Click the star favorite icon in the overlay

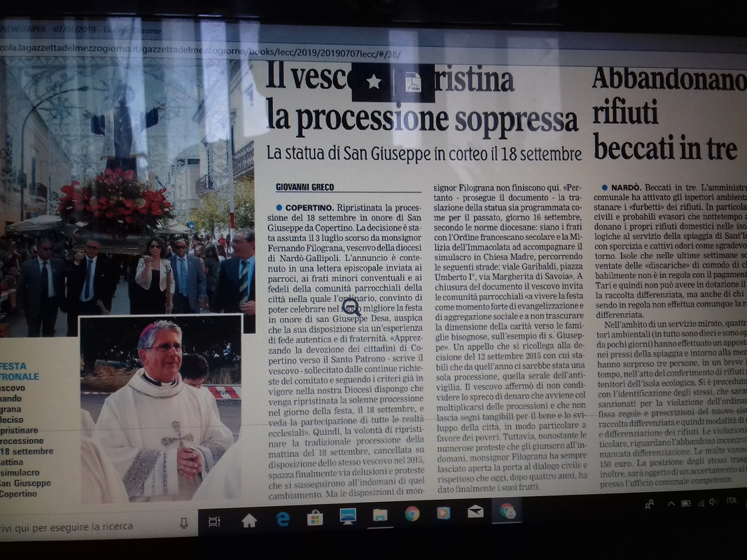[374, 82]
